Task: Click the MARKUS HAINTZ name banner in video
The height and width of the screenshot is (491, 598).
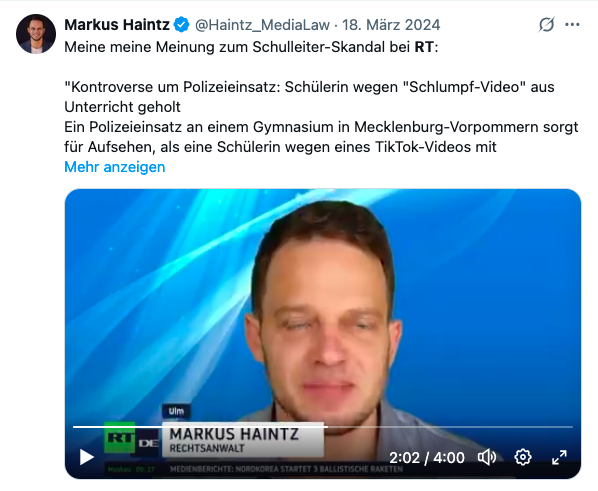Action: [243, 439]
